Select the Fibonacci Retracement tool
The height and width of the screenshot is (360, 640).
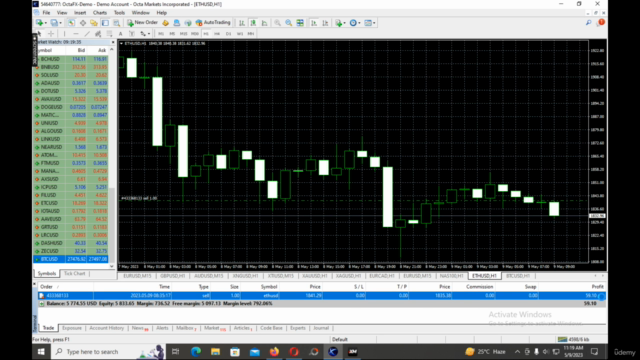[109, 34]
